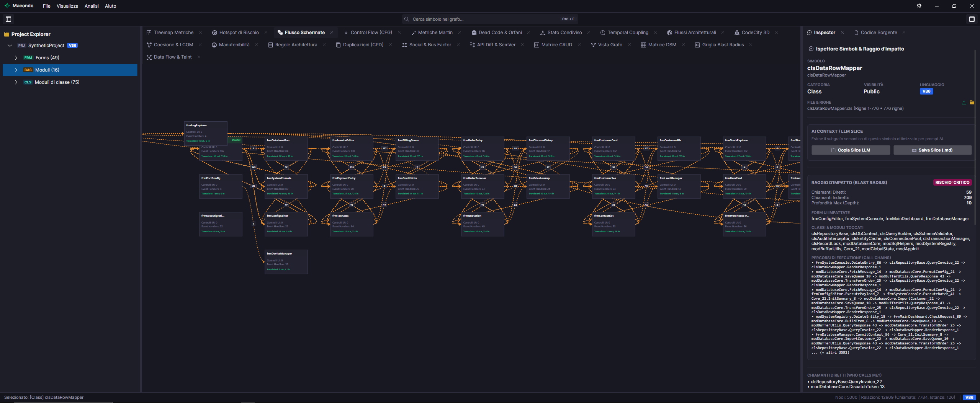Click the Vista Grafo tab icon

pos(593,45)
